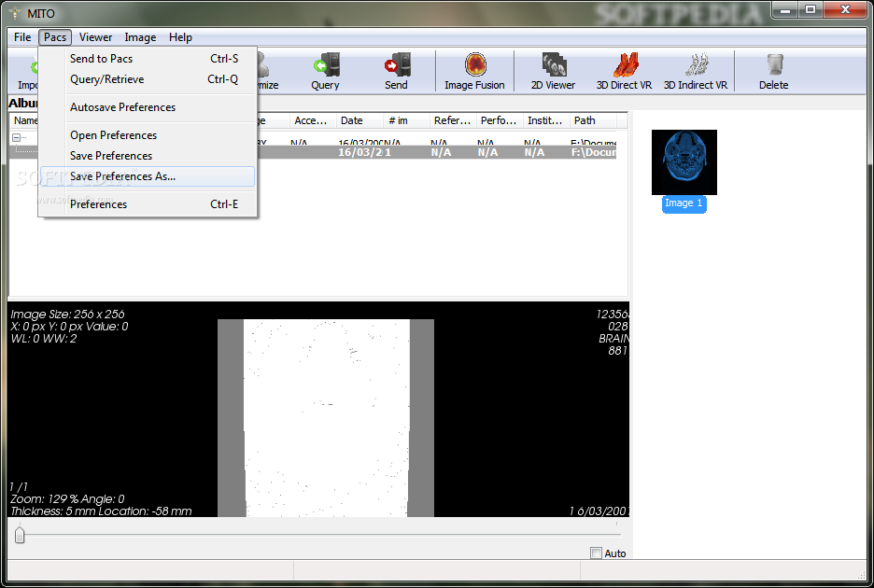The image size is (874, 588).
Task: Click the image slice slider handle
Action: [20, 535]
